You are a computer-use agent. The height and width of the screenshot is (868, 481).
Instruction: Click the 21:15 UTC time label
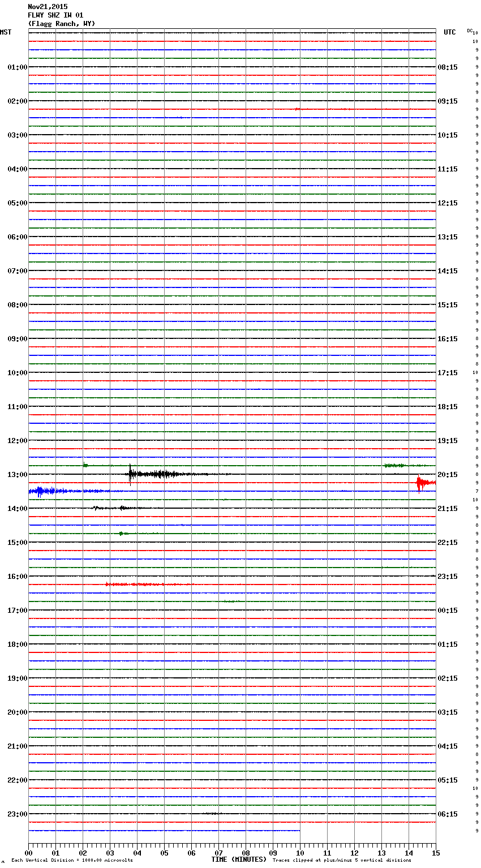(x=448, y=509)
